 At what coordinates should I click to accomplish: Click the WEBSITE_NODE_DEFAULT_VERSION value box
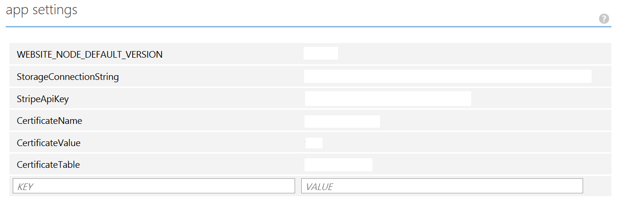click(x=321, y=53)
